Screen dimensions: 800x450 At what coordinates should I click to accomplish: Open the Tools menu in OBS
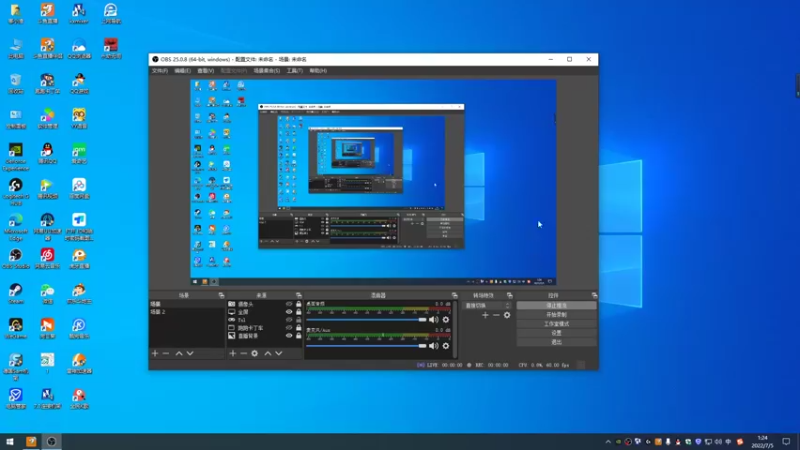click(294, 71)
